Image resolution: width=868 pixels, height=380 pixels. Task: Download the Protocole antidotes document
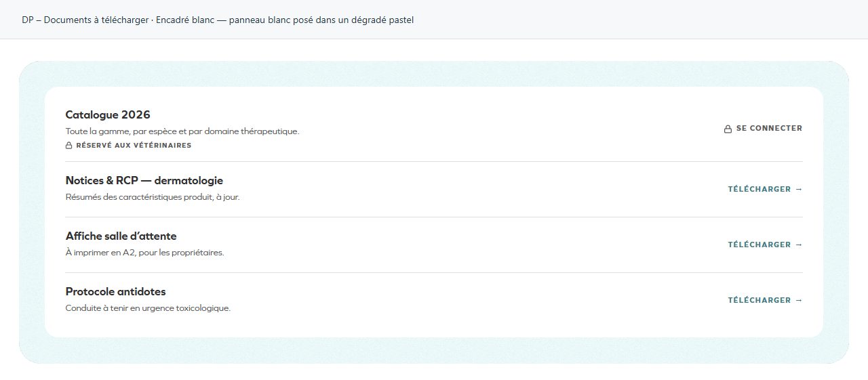click(765, 301)
